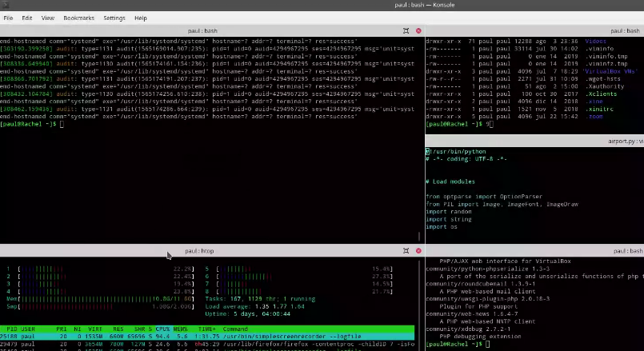Maximize the paul : htop split pane
This screenshot has width=644, height=351.
406,251
